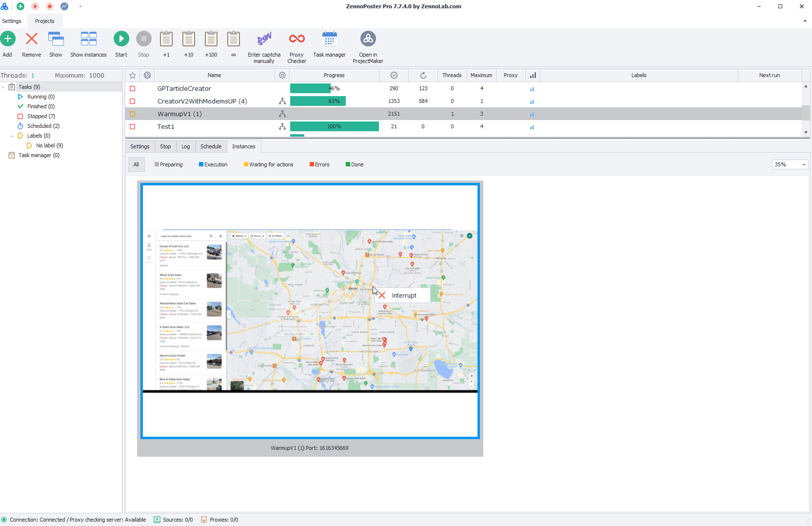Click Open in ProjectMaker
This screenshot has width=812, height=526.
click(x=368, y=39)
